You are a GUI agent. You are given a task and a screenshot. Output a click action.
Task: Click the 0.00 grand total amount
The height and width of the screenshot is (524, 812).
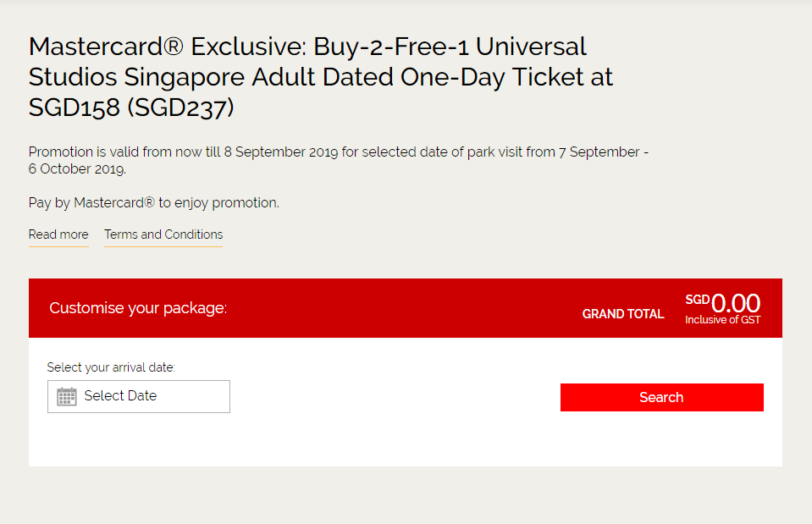pos(736,302)
